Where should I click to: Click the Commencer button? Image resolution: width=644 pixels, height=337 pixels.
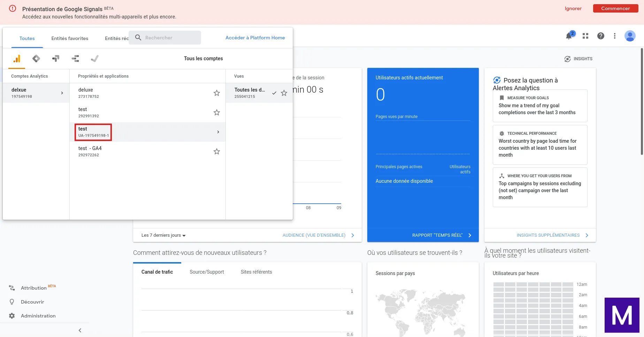click(x=615, y=8)
